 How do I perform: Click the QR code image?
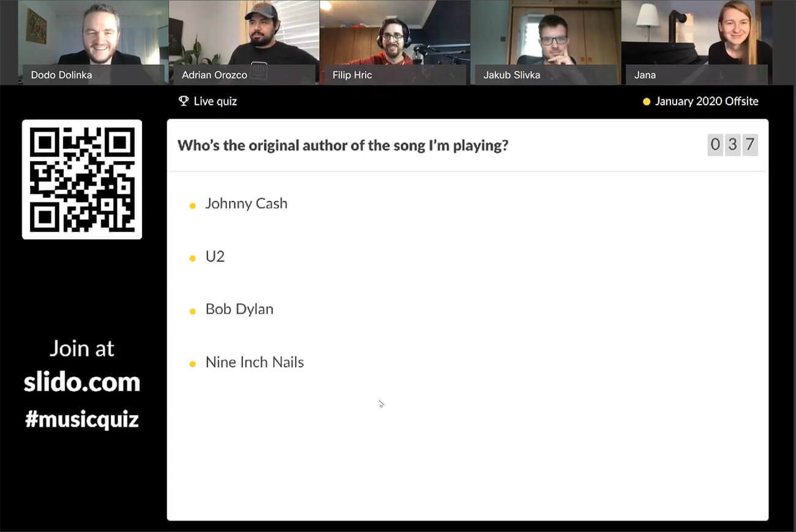click(x=82, y=179)
